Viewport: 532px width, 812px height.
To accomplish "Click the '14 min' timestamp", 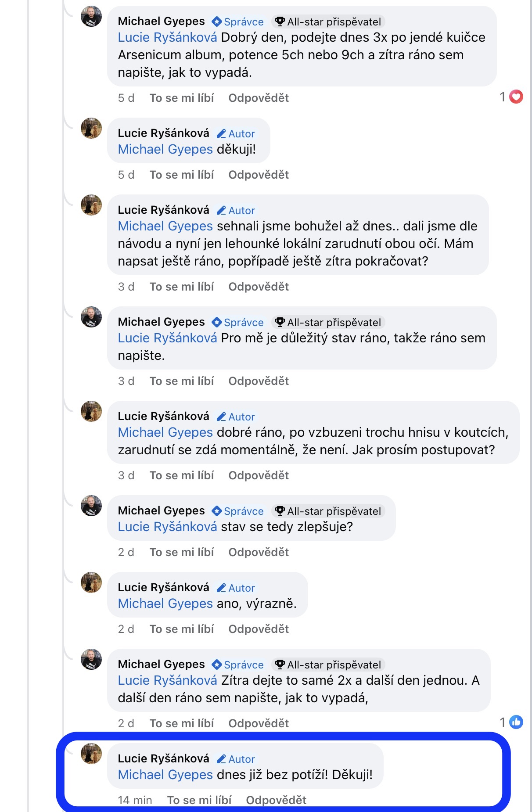I will (135, 800).
